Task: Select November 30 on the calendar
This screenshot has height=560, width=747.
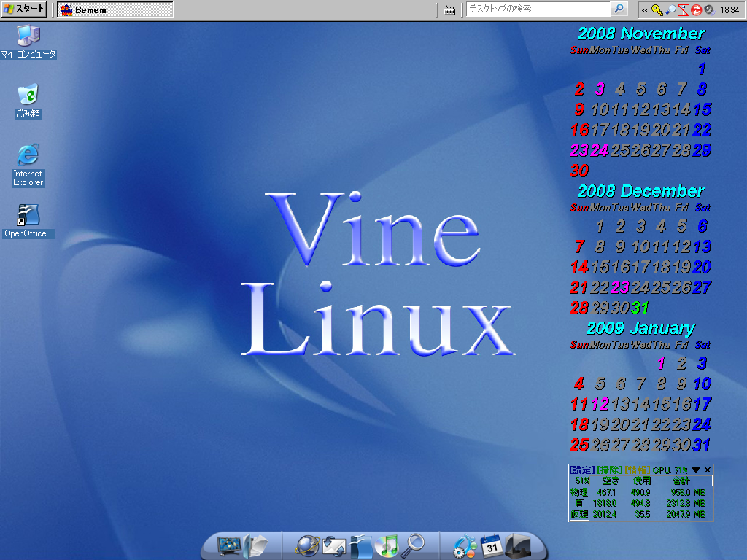Action: (579, 171)
